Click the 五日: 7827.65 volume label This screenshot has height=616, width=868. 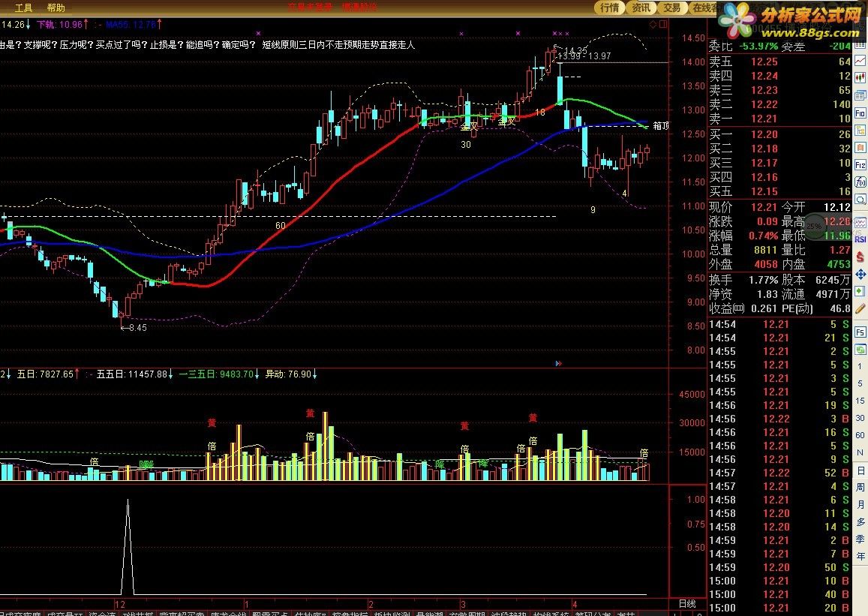(x=47, y=374)
